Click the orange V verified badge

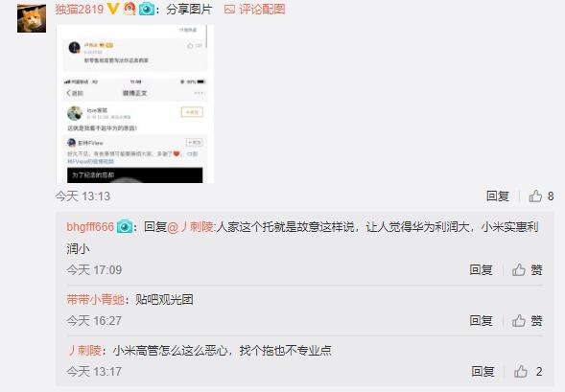(x=113, y=9)
